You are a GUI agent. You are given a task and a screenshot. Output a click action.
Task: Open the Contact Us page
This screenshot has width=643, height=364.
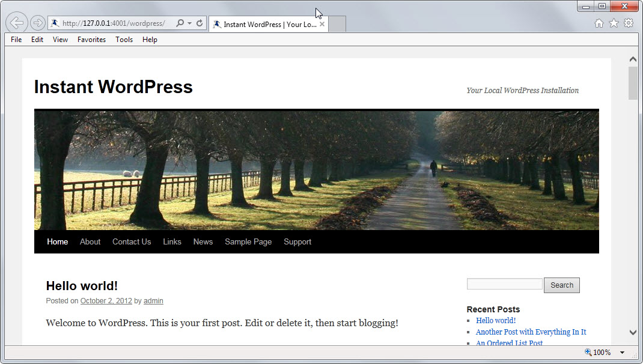click(x=132, y=242)
